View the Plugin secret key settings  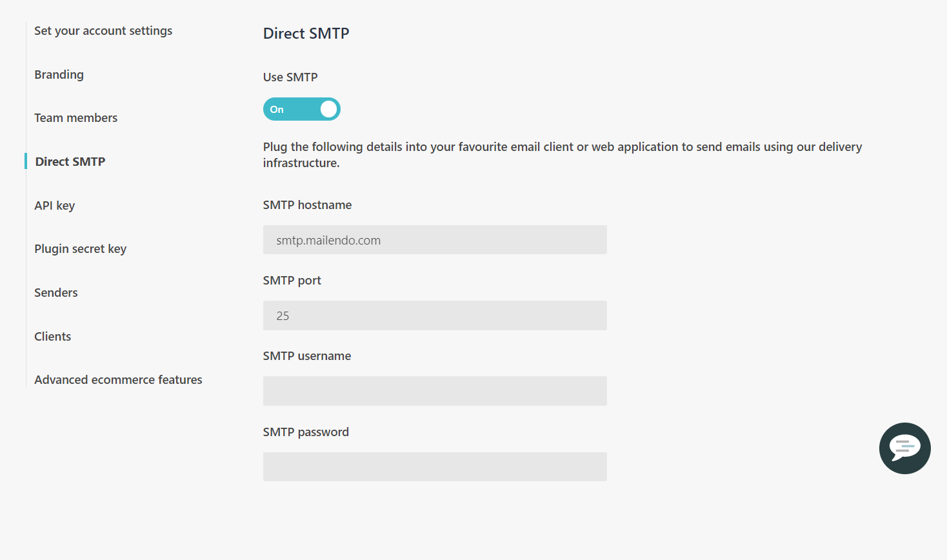pos(80,248)
